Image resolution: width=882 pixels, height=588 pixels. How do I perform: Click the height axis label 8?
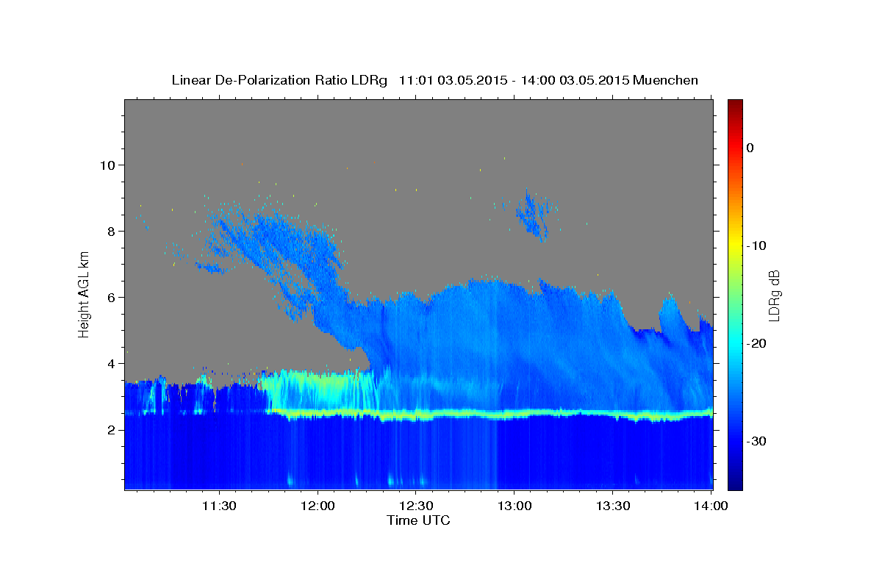(x=113, y=231)
